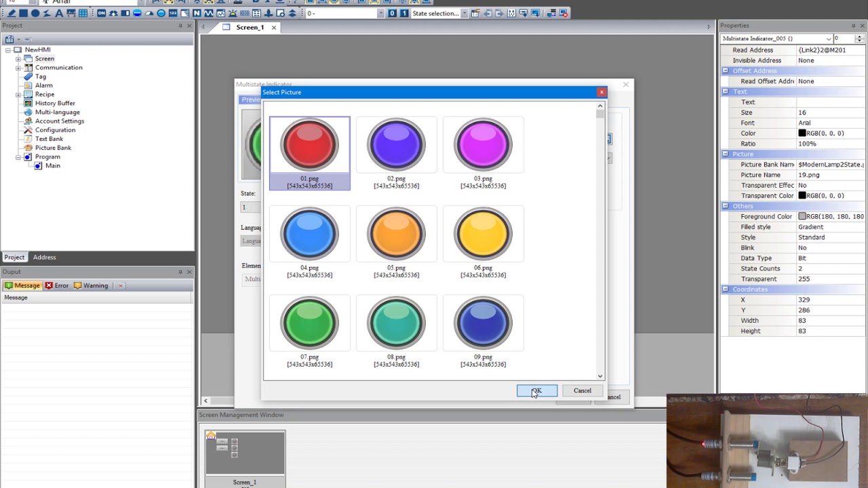Screen dimensions: 868x488
Task: Select the table grid tool
Action: click(x=83, y=13)
